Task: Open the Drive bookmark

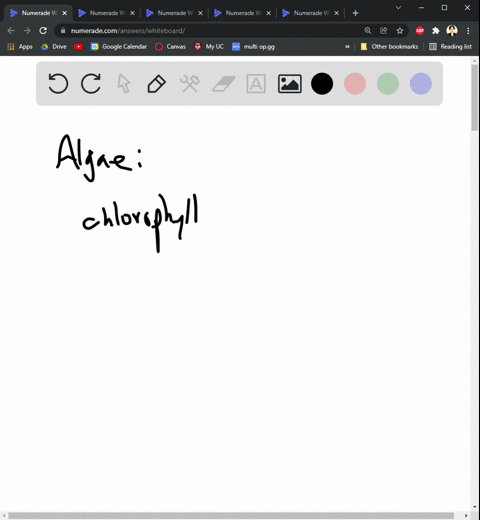Action: 54,47
